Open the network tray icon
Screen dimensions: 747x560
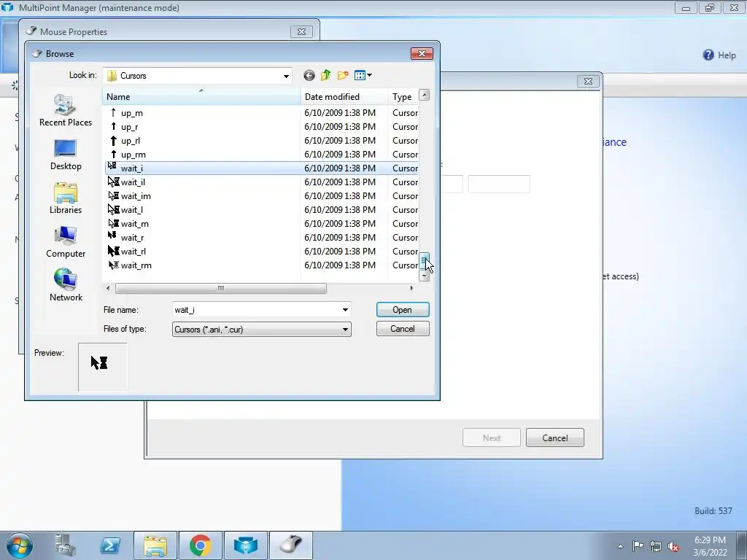coord(656,546)
